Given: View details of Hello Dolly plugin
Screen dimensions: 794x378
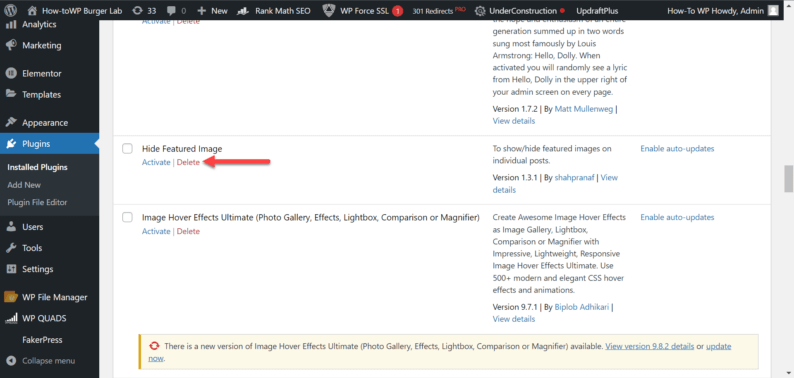Looking at the screenshot, I should [x=513, y=121].
